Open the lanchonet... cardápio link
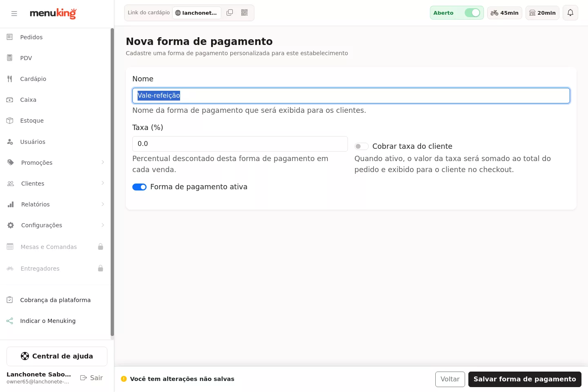This screenshot has height=392, width=588. (196, 13)
